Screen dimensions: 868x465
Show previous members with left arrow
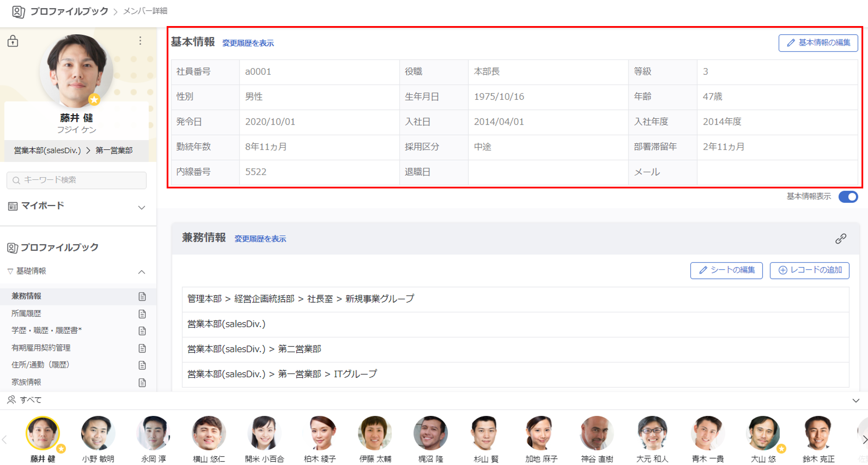point(4,440)
